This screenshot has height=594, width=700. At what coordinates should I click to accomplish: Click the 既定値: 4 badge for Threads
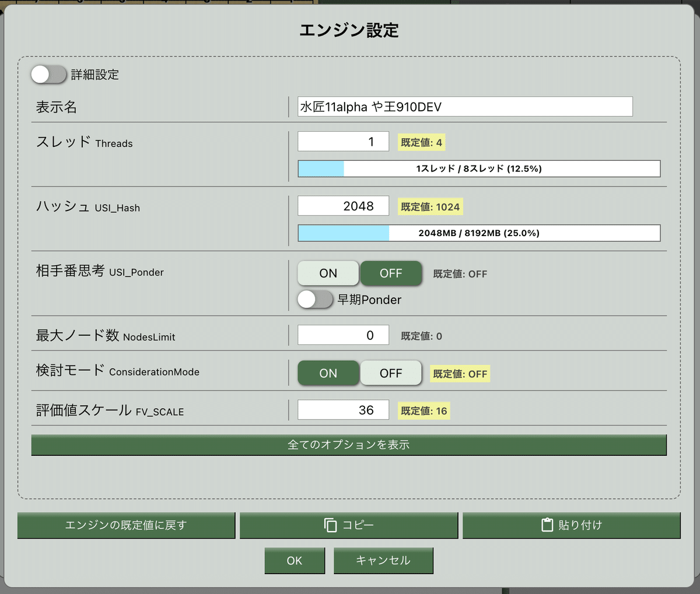pos(421,142)
